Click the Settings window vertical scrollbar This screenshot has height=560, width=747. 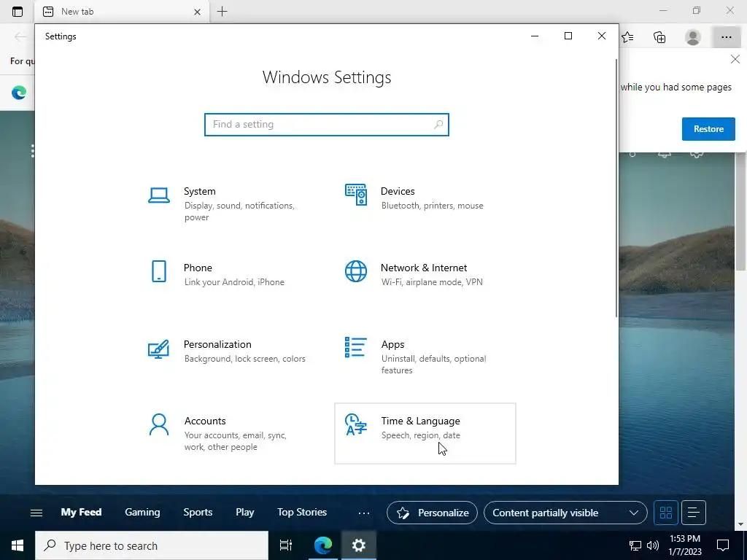(616, 188)
